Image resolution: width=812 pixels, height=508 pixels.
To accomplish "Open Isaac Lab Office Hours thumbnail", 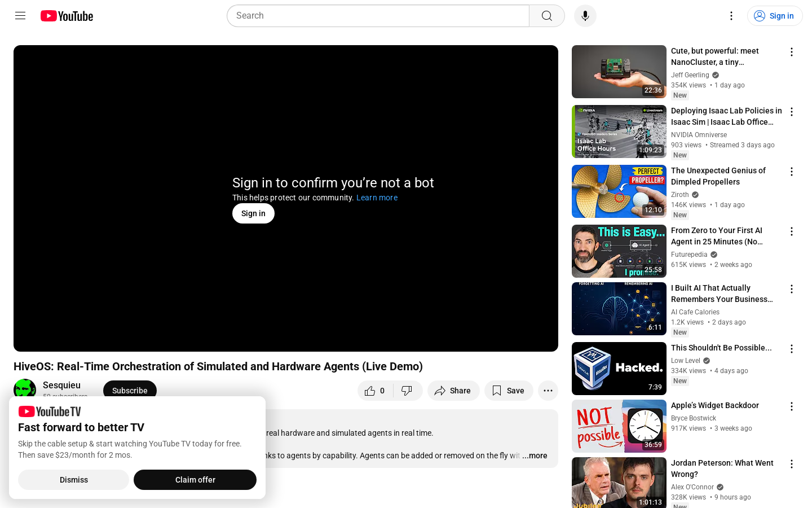I will [619, 132].
